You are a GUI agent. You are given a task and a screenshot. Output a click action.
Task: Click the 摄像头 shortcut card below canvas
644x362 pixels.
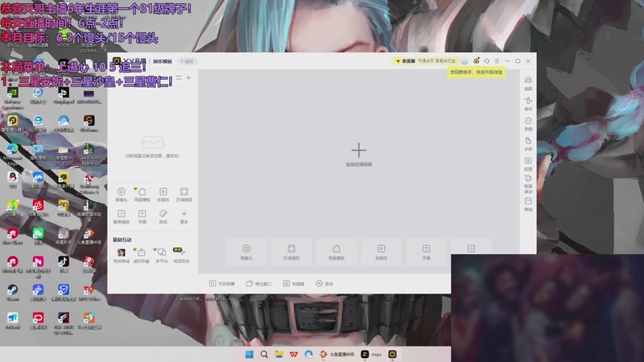[246, 252]
